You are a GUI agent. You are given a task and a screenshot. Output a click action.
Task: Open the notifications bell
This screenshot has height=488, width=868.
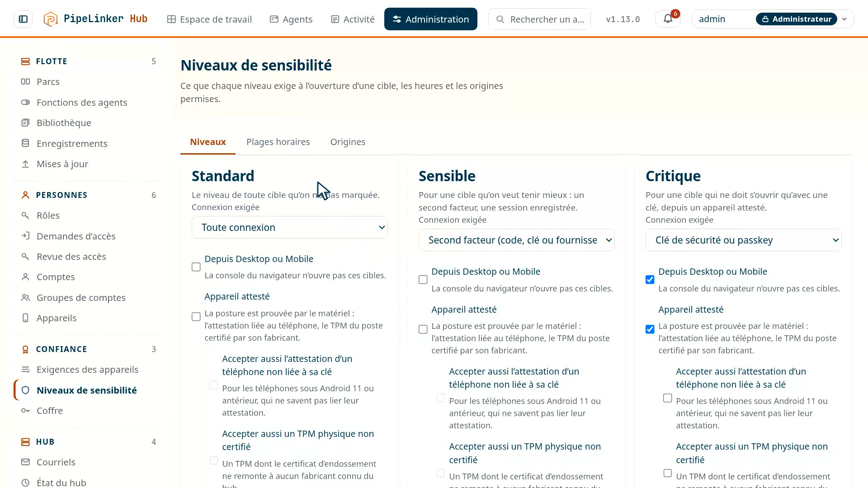pyautogui.click(x=668, y=19)
